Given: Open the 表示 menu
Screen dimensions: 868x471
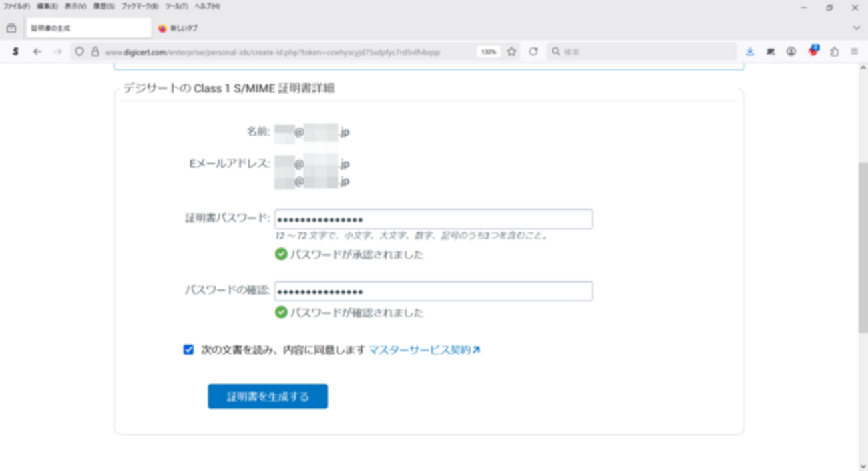Looking at the screenshot, I should 75,6.
